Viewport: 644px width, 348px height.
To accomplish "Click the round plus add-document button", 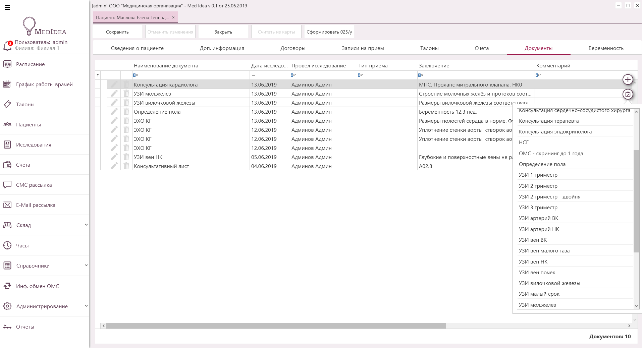I will pyautogui.click(x=628, y=80).
